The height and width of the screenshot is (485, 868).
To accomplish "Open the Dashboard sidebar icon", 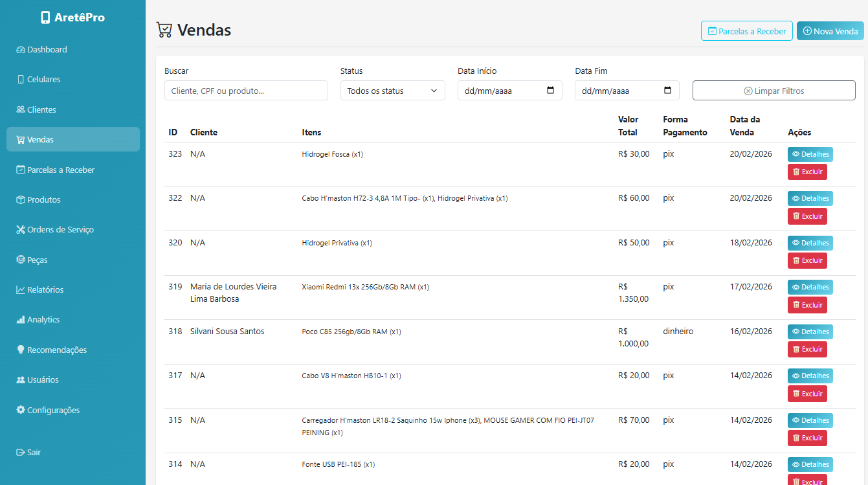I will [21, 50].
